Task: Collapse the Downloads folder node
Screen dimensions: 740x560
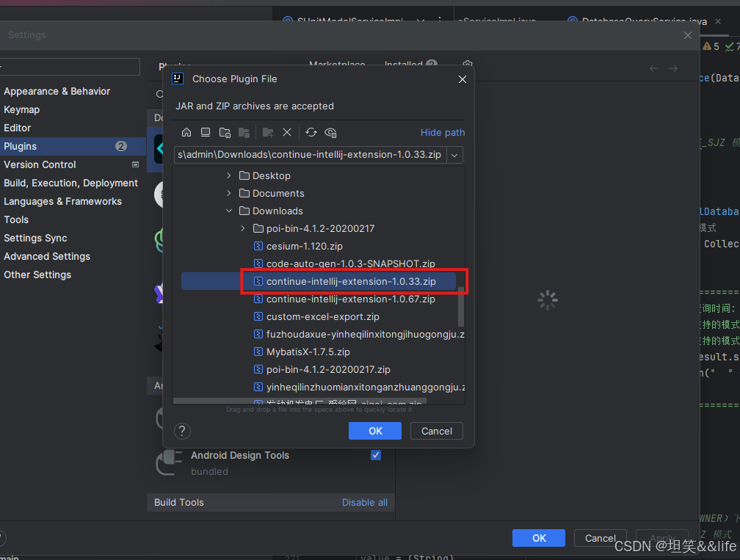Action: (x=229, y=211)
